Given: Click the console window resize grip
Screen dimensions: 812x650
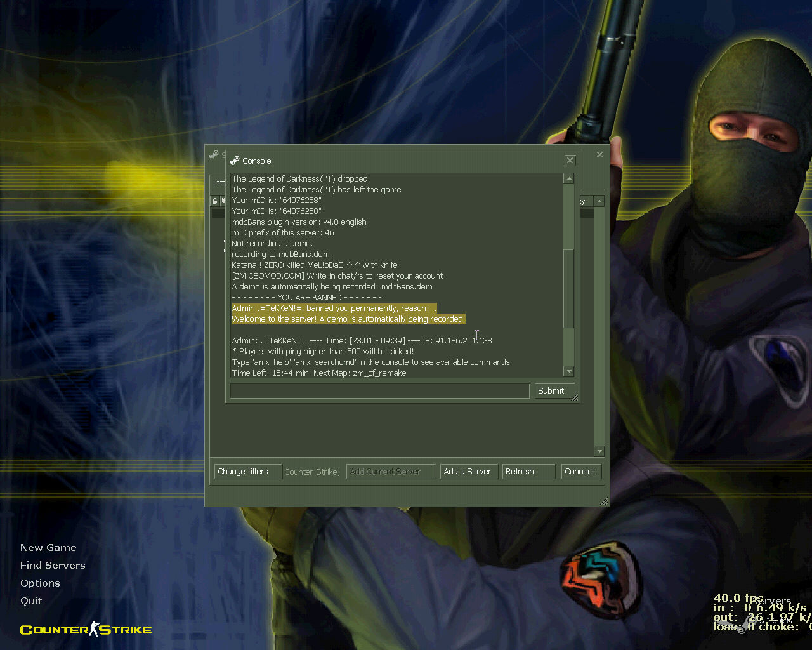Looking at the screenshot, I should [575, 398].
